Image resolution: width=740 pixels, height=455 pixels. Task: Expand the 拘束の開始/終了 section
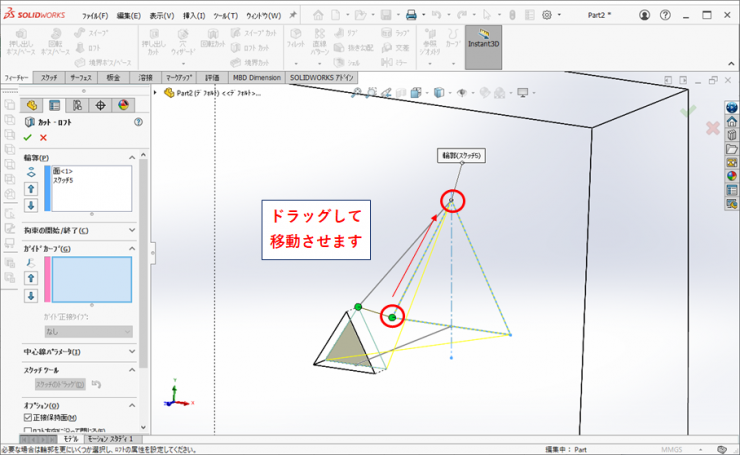(x=130, y=231)
